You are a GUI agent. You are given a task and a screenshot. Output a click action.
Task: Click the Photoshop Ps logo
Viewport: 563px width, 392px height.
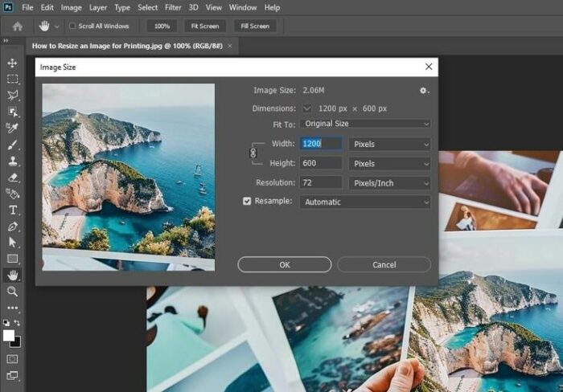click(8, 7)
